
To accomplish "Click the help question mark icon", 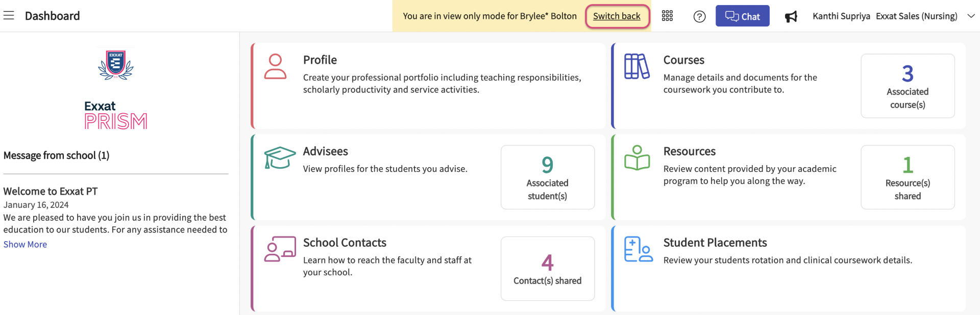I will pyautogui.click(x=699, y=16).
